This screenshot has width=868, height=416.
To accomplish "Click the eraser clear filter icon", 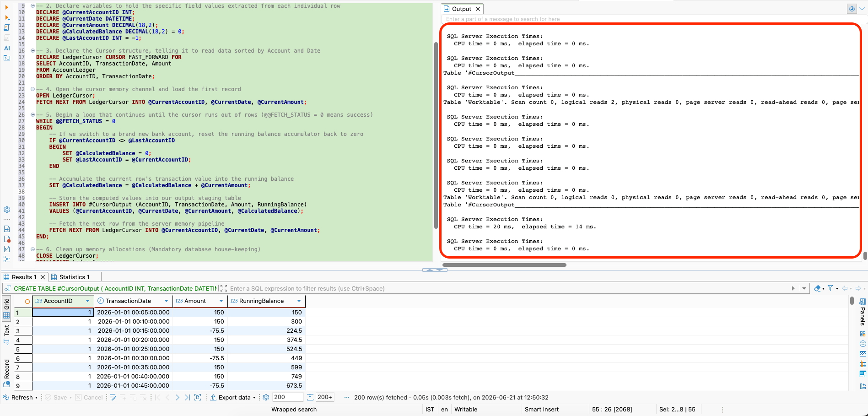I will (817, 288).
